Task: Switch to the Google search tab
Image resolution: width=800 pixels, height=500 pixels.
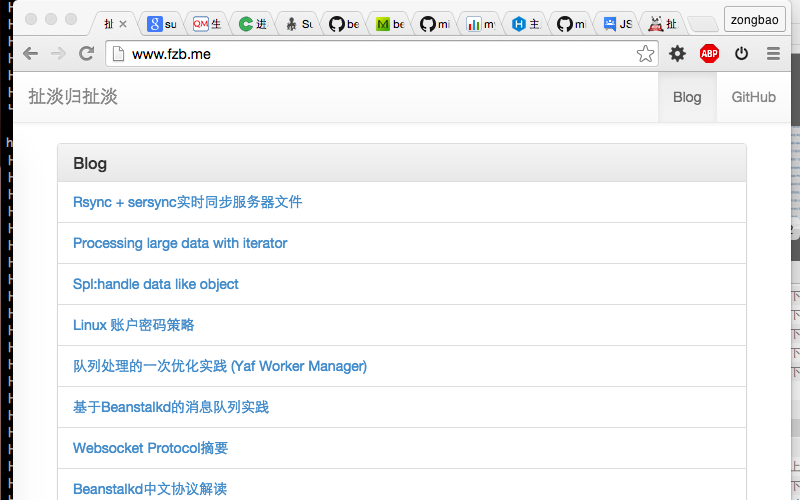Action: tap(163, 23)
